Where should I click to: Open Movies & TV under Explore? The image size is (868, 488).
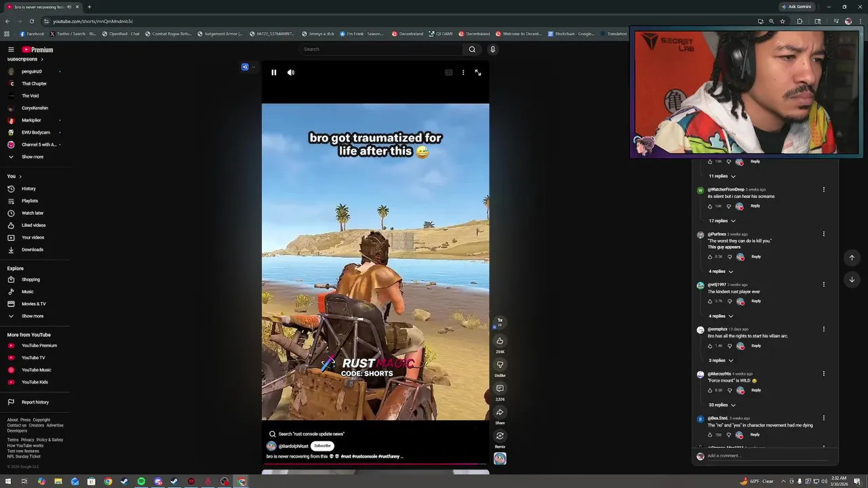point(33,304)
